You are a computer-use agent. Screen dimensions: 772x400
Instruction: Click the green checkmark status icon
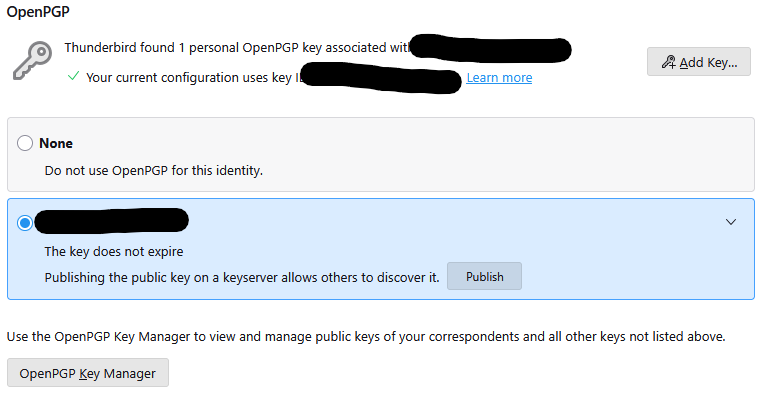click(73, 76)
